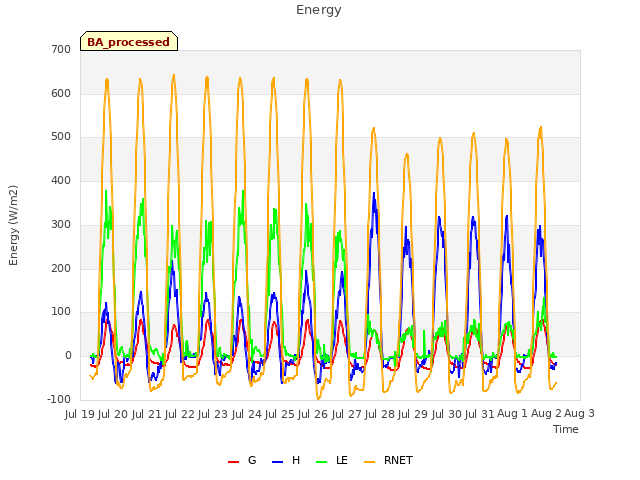Click the green LE legend swatch

pos(322,462)
